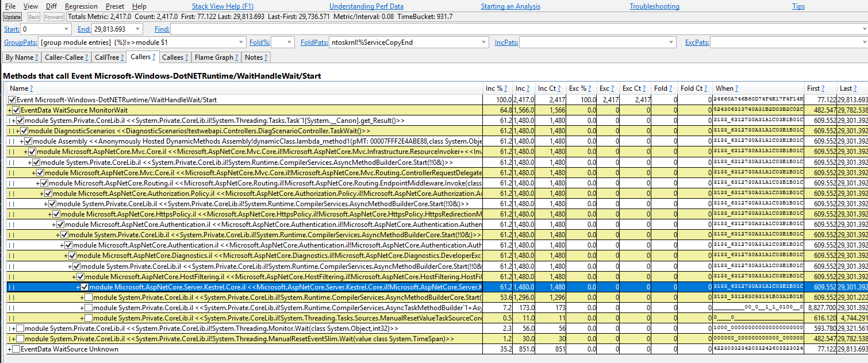The height and width of the screenshot is (363, 868).
Task: Click help mark next to Fold Ct column
Action: (706, 88)
